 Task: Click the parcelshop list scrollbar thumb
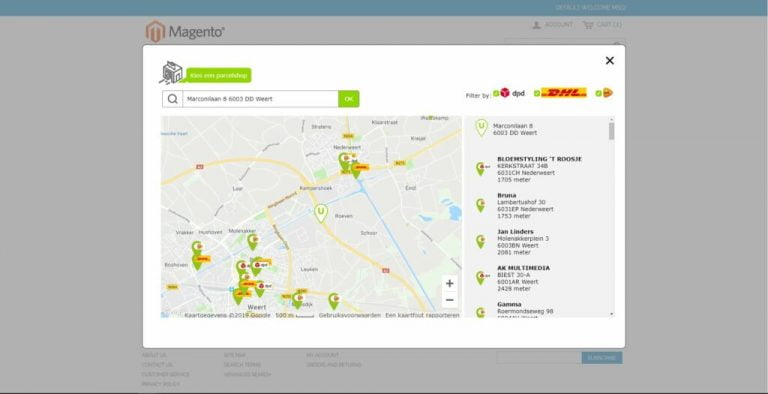coord(611,131)
